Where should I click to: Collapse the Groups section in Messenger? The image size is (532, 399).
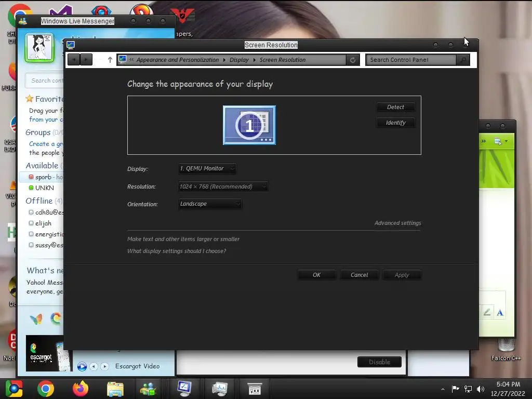tap(37, 132)
